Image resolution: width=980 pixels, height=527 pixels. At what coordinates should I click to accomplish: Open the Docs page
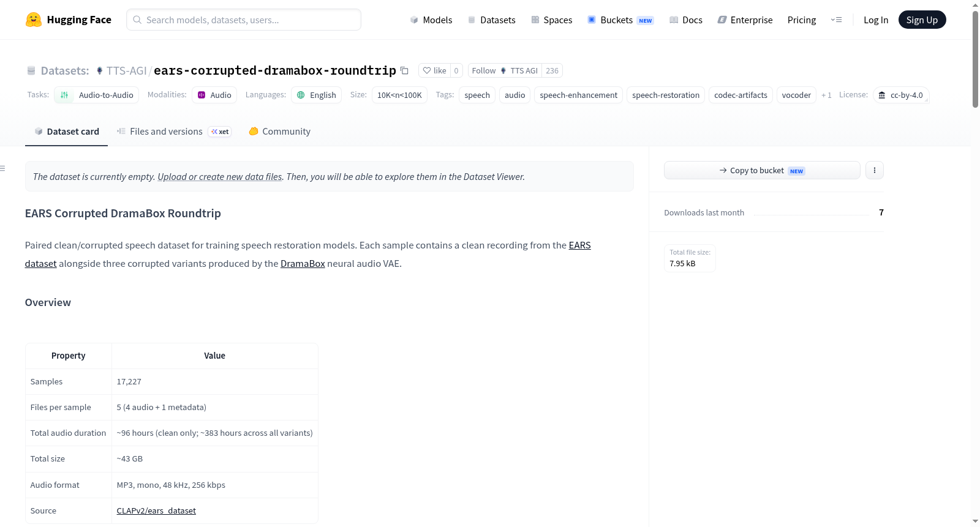(x=686, y=20)
